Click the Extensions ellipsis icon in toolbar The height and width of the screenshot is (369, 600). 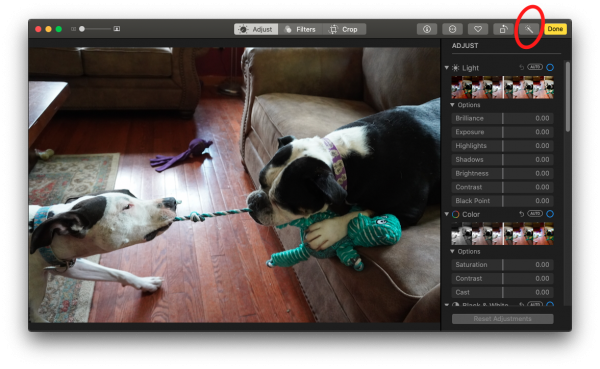pyautogui.click(x=452, y=29)
